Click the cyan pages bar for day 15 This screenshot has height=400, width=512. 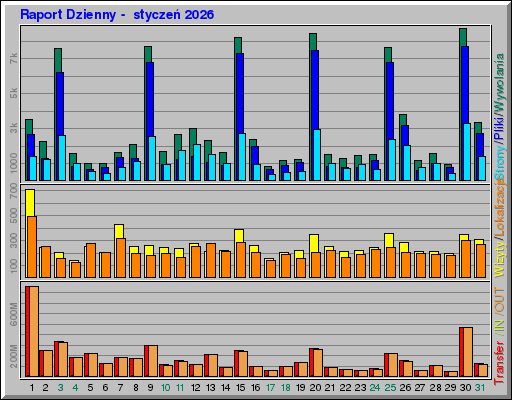coord(242,157)
